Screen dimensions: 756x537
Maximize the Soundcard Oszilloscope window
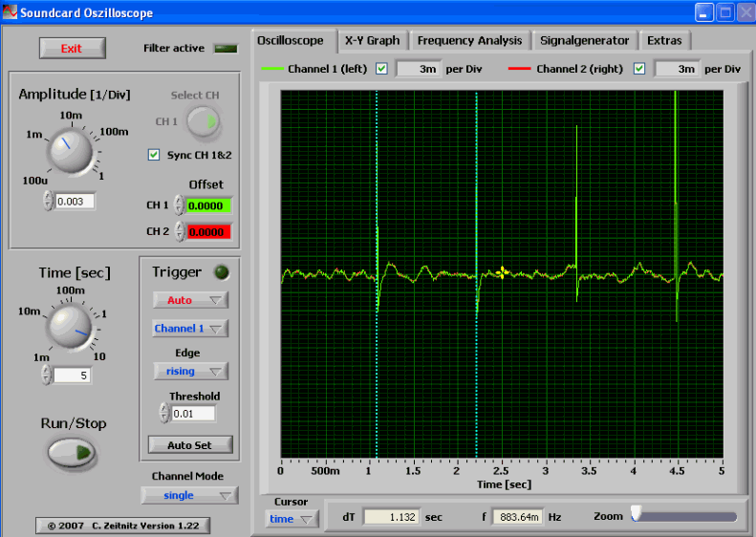click(725, 12)
